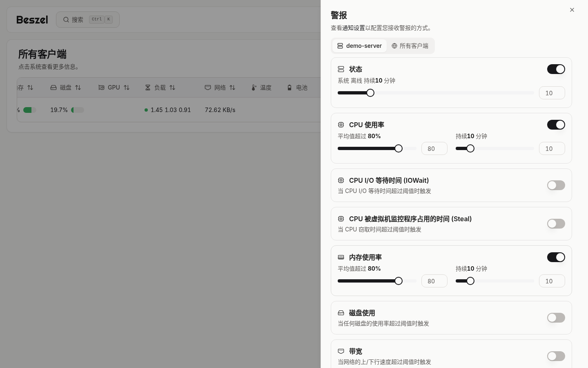Click the network column icon
The width and height of the screenshot is (588, 368).
208,88
